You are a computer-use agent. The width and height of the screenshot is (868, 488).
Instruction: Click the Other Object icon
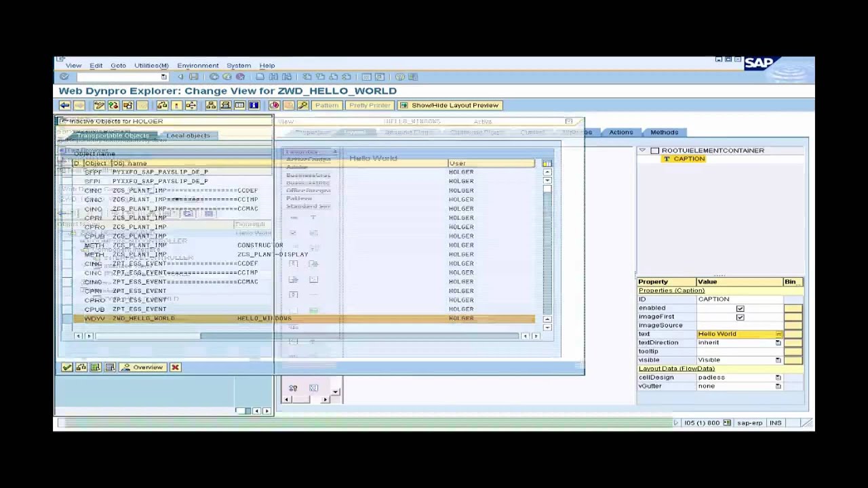tap(127, 105)
